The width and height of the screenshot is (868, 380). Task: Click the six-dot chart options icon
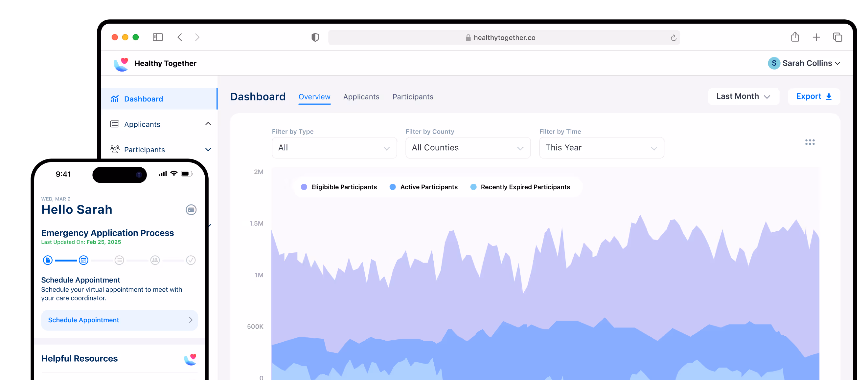pyautogui.click(x=810, y=142)
